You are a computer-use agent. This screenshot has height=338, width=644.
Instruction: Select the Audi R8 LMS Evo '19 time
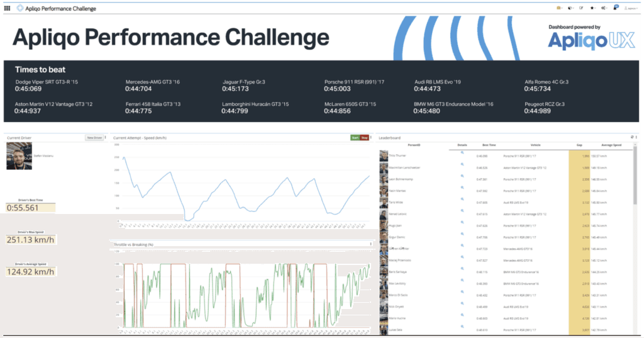coord(427,89)
